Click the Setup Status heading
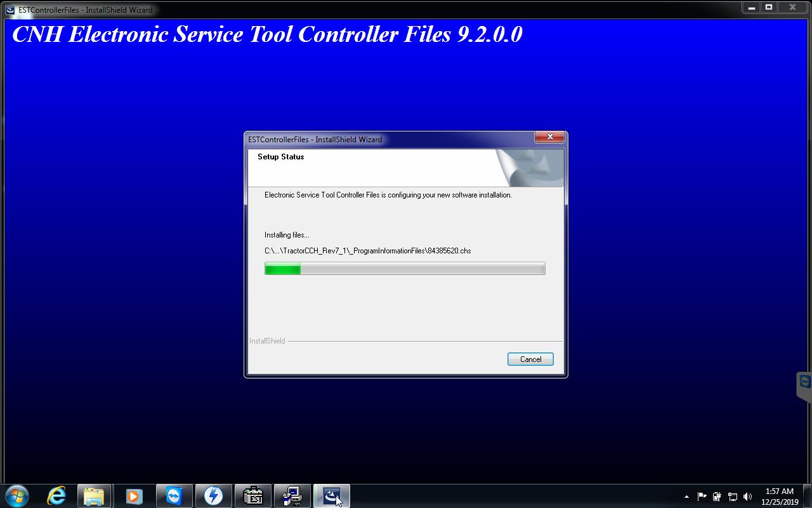 [x=280, y=157]
